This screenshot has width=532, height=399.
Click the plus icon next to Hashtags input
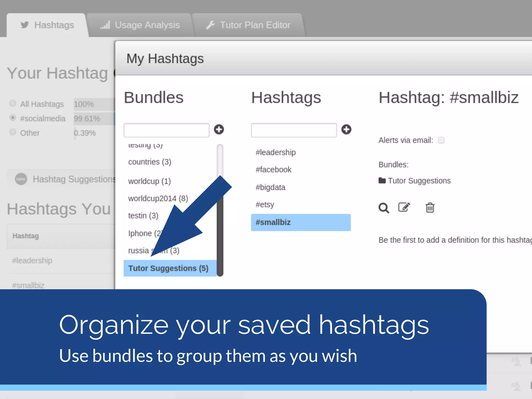click(x=346, y=129)
